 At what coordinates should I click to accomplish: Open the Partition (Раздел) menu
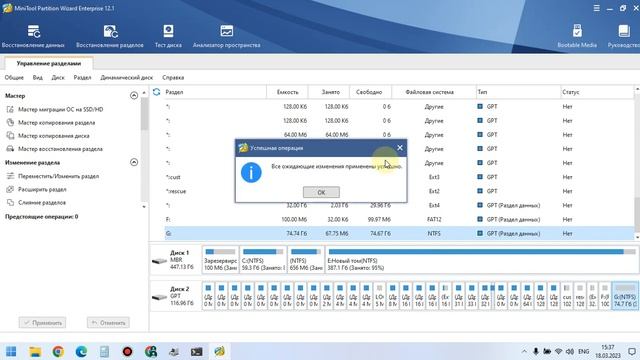click(82, 78)
